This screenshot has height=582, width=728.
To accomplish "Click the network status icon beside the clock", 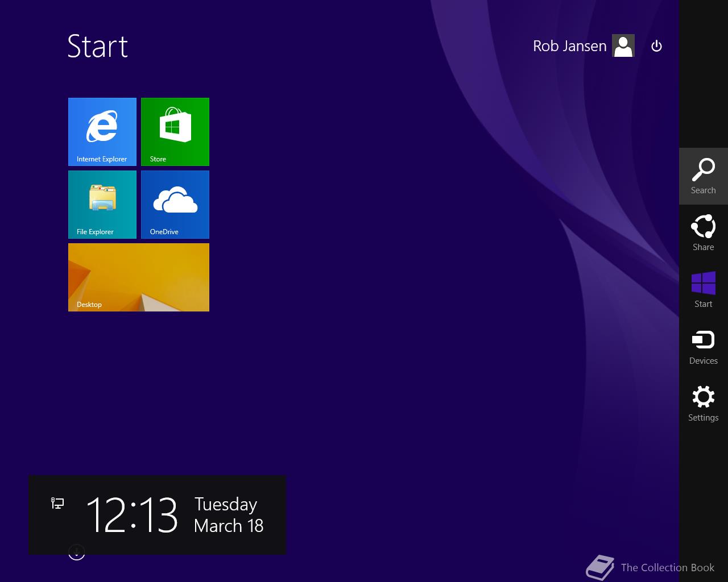I will point(57,503).
